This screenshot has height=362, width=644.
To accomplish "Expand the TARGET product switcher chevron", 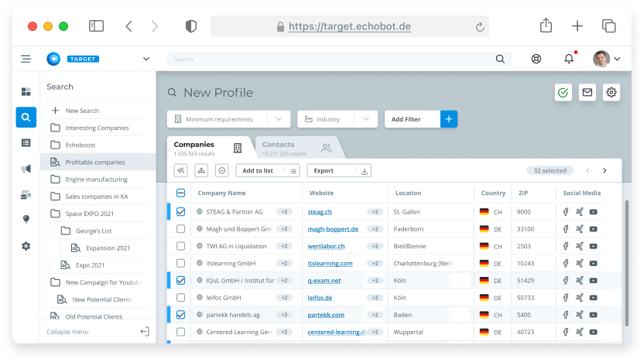I will point(146,59).
